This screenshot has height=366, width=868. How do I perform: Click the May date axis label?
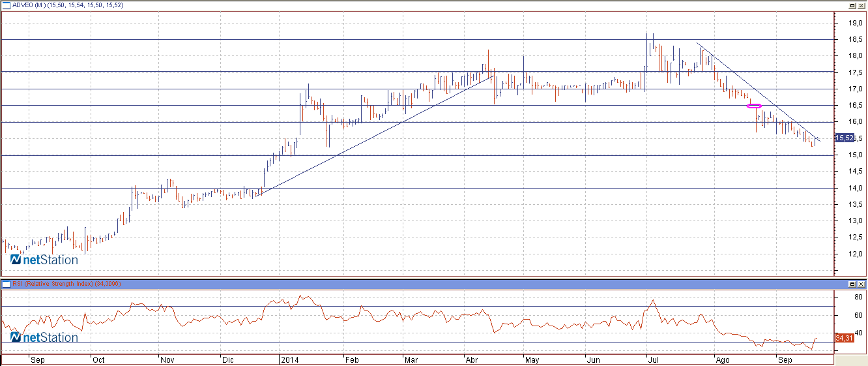tap(532, 359)
